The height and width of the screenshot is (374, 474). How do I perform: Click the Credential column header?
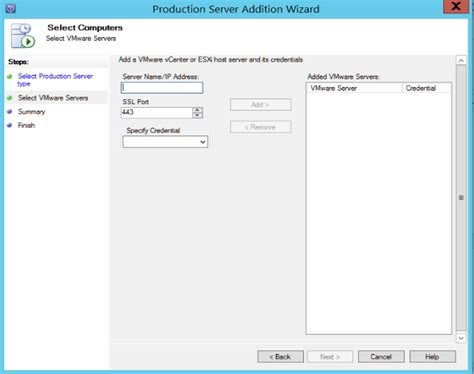click(x=427, y=88)
